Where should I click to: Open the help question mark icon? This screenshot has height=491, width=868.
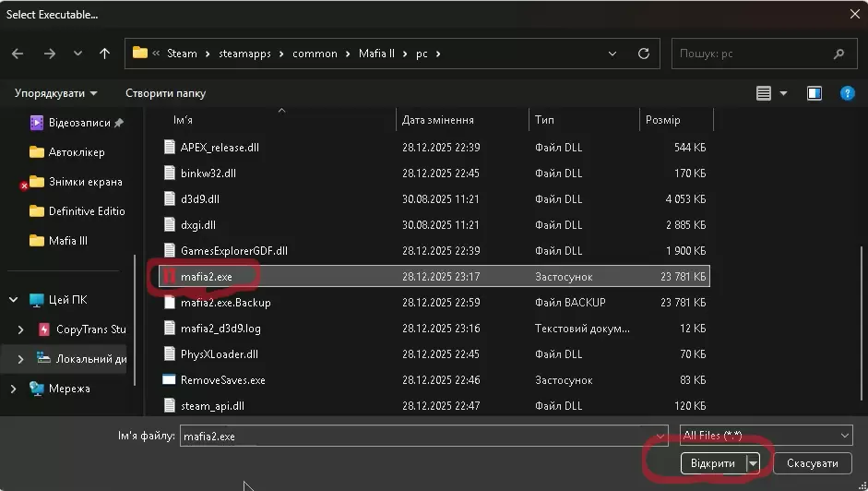point(847,93)
